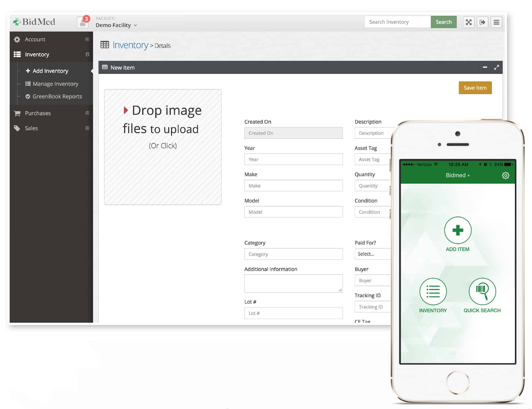
Task: Click the Search Inventory field
Action: (x=397, y=22)
